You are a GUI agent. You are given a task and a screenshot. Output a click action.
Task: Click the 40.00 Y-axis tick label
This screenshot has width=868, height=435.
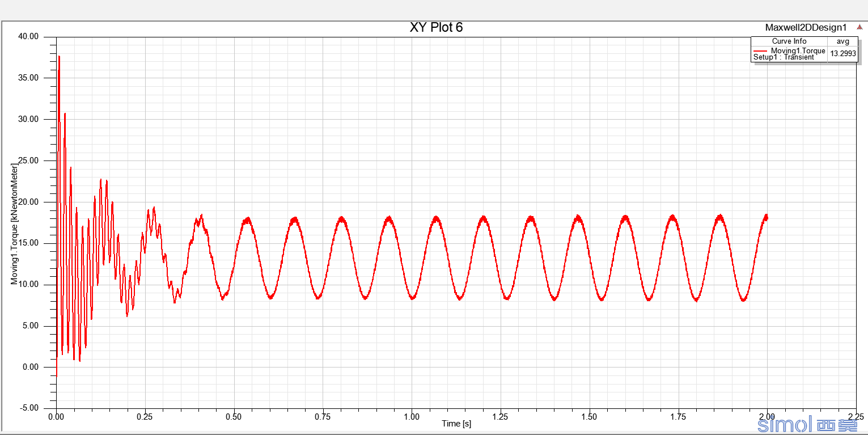click(x=28, y=36)
